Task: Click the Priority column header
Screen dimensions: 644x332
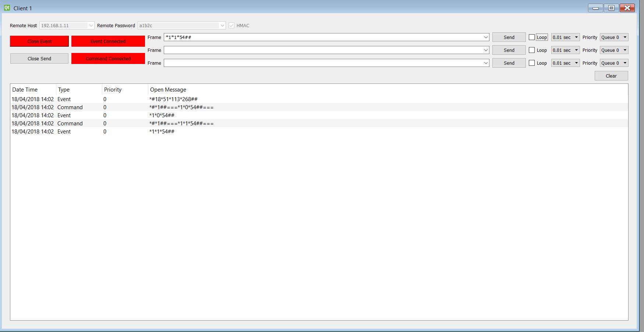Action: pyautogui.click(x=125, y=89)
